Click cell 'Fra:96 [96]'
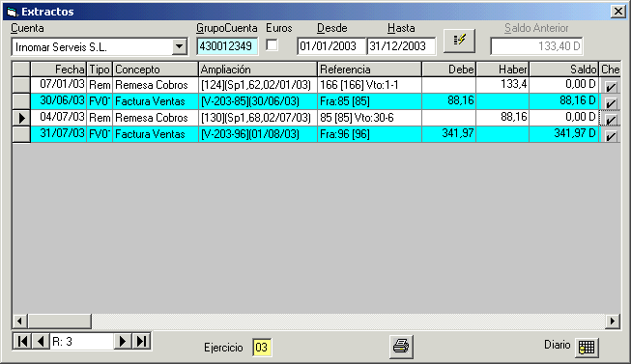Viewport: 631px width, 364px height. pyautogui.click(x=369, y=134)
